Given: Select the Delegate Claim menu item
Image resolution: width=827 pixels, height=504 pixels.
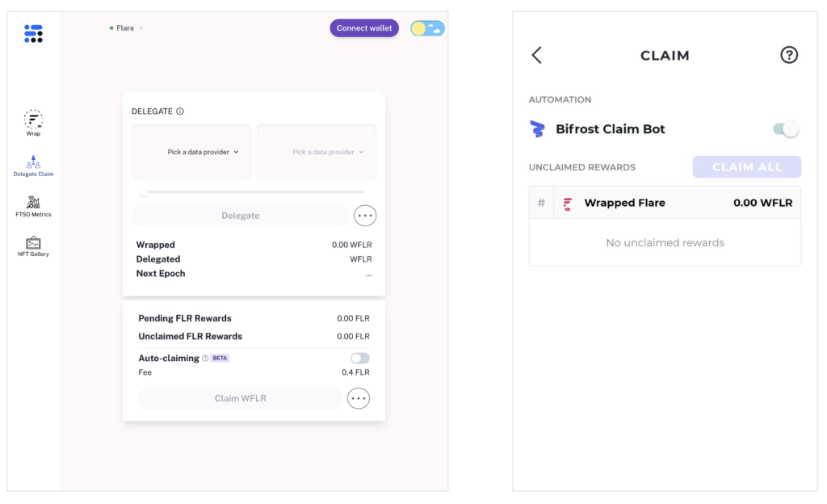Looking at the screenshot, I should pos(33,165).
